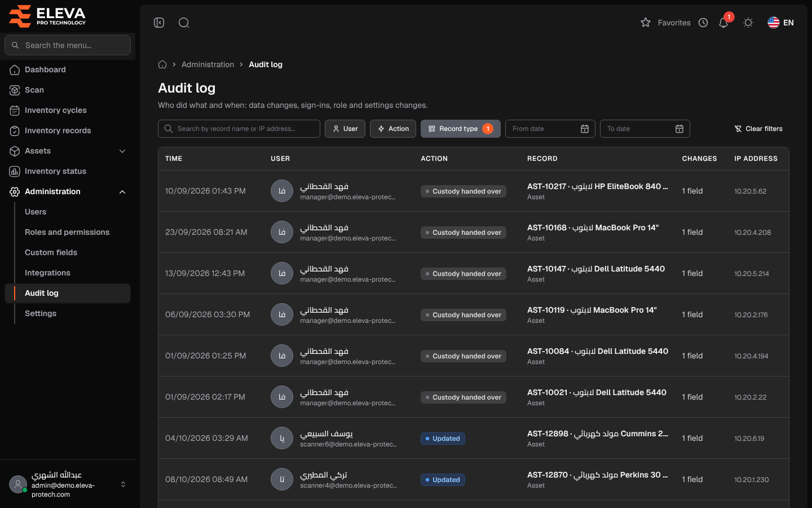Open recent history clock icon

703,23
